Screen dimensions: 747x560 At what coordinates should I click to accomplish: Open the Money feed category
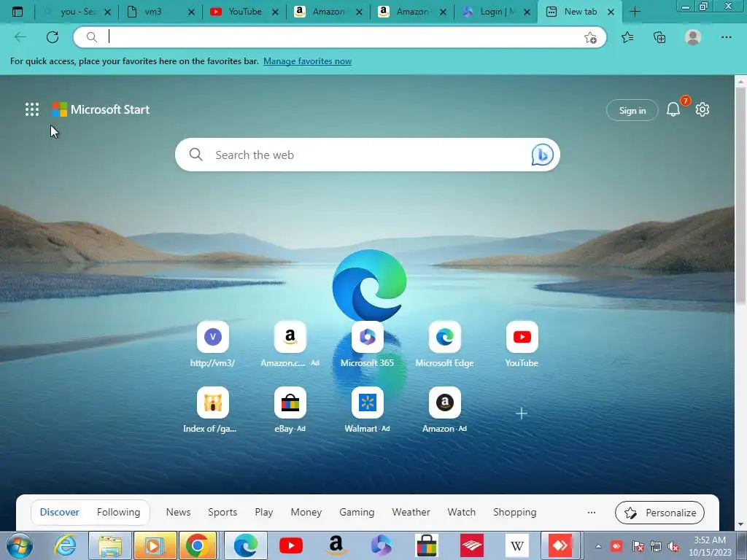point(306,512)
